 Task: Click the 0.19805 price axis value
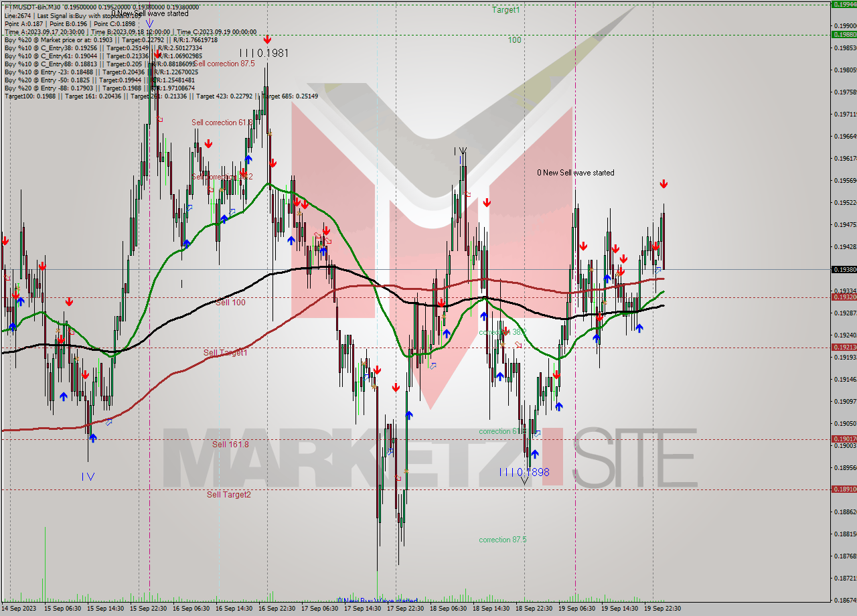point(844,70)
